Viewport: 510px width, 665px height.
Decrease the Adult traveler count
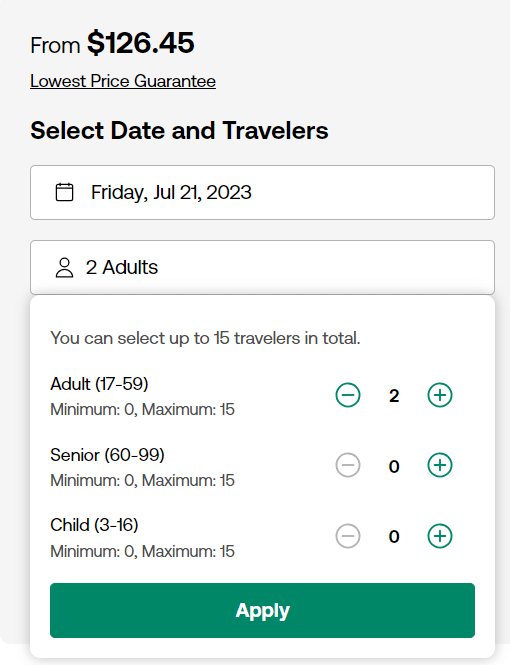coord(348,395)
